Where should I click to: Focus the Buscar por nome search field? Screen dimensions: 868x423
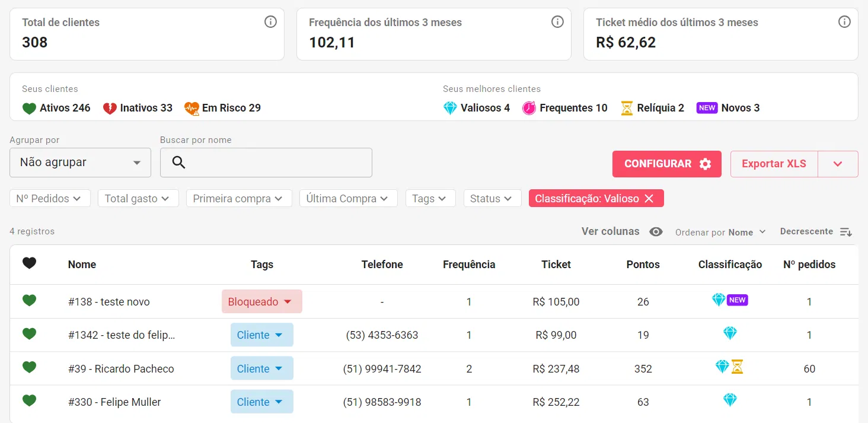[266, 163]
